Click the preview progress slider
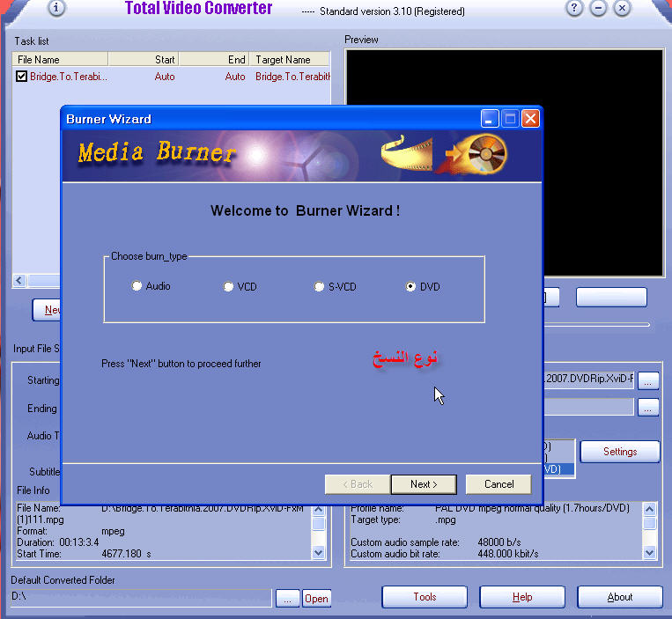 coord(596,325)
